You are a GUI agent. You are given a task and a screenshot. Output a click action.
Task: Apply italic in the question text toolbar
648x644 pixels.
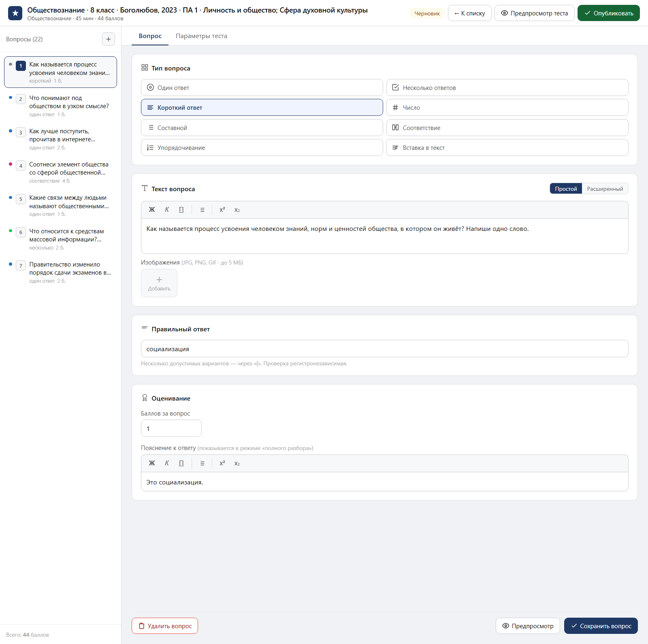167,210
